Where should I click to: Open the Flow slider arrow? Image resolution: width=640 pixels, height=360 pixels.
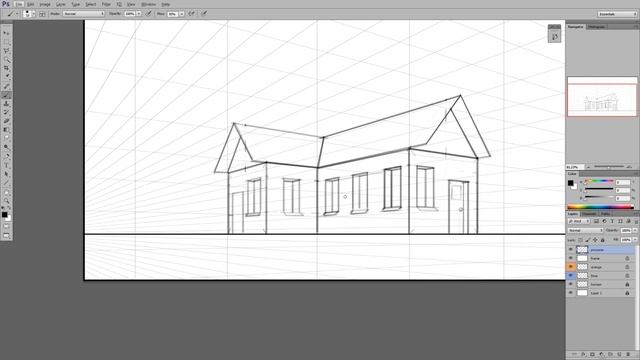point(182,14)
